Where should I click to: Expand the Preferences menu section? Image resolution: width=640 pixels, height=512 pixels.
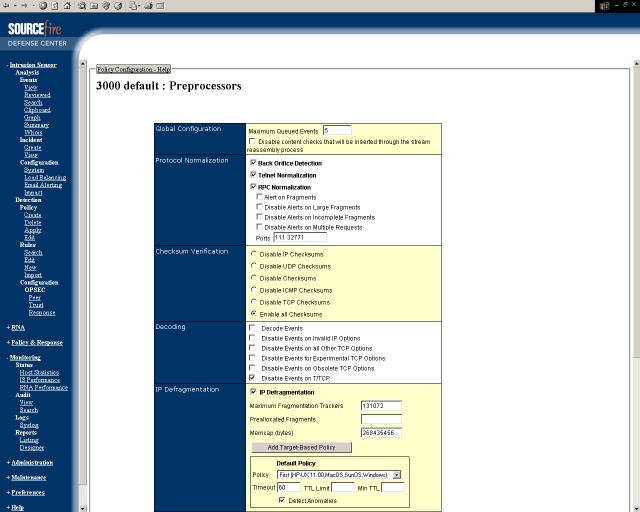pos(28,492)
